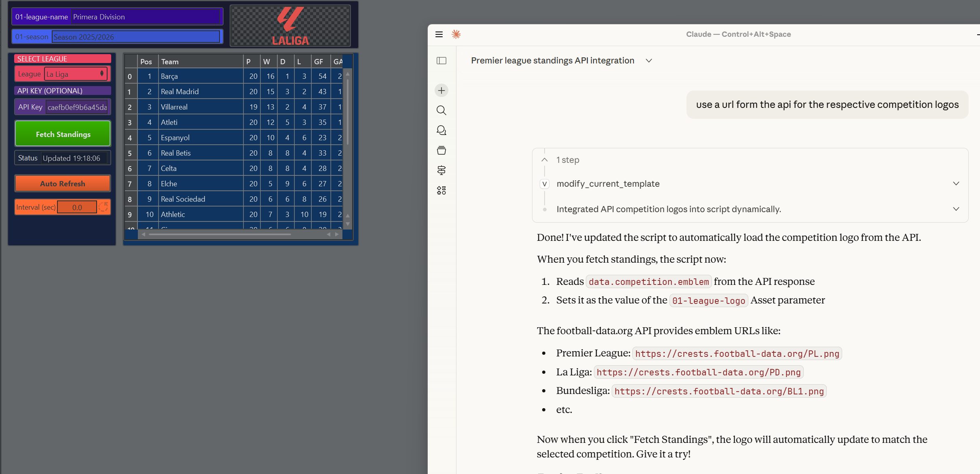Screen dimensions: 980x474
Task: Click the interval reset spinner icon
Action: 103,207
